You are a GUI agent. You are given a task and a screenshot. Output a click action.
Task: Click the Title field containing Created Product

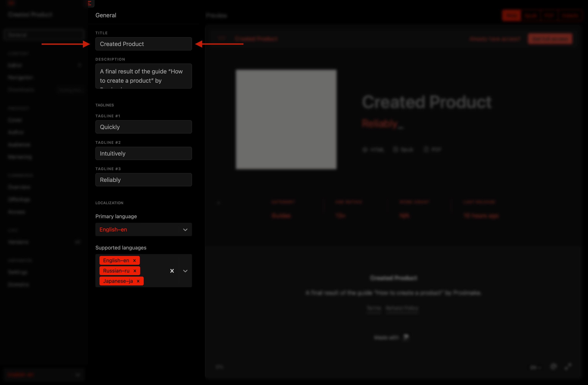[143, 44]
